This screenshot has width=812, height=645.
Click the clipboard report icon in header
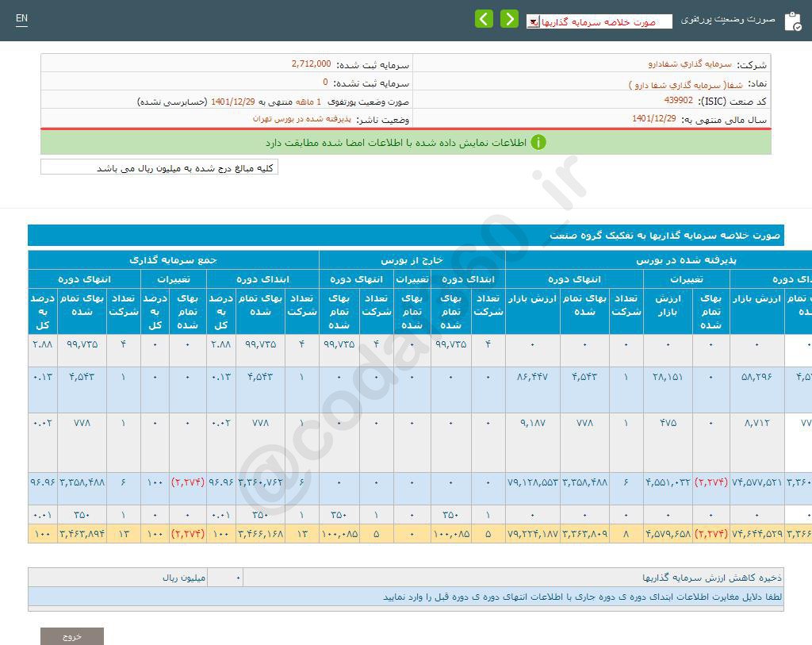click(x=792, y=21)
